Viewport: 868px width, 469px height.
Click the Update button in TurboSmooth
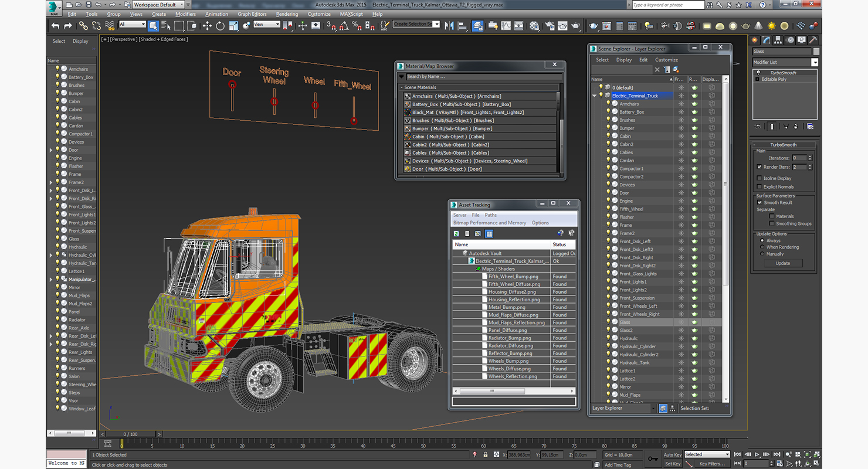click(783, 263)
